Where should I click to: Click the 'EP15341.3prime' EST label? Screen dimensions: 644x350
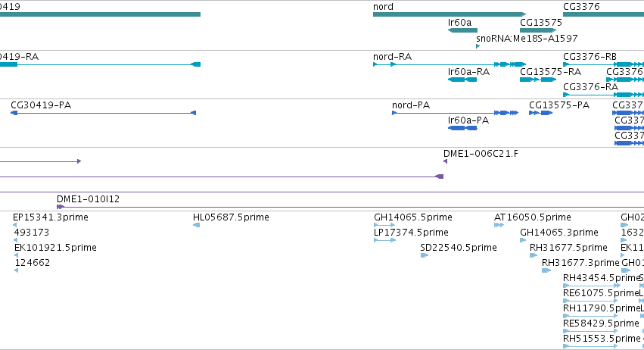51,217
